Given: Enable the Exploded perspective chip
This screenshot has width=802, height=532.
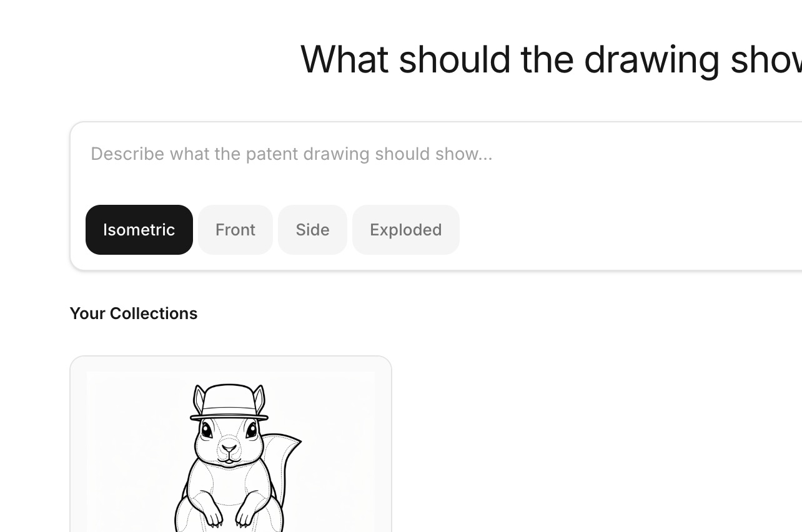Looking at the screenshot, I should [405, 230].
